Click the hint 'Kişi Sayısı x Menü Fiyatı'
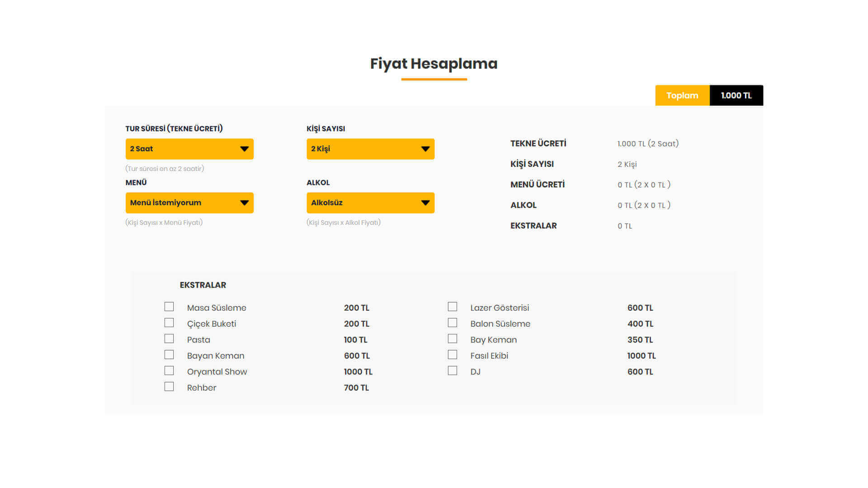 (164, 222)
